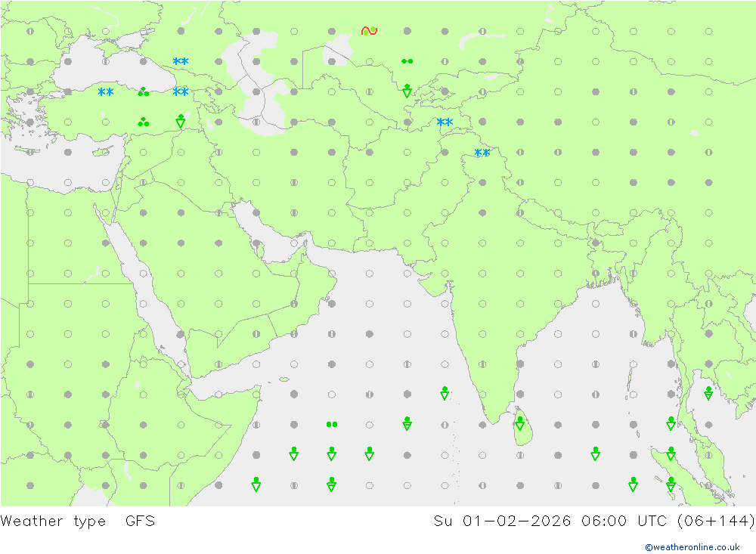Select the three-dot rain symbol on Turkey's Black Sea coast
The width and height of the screenshot is (756, 554).
point(143,91)
